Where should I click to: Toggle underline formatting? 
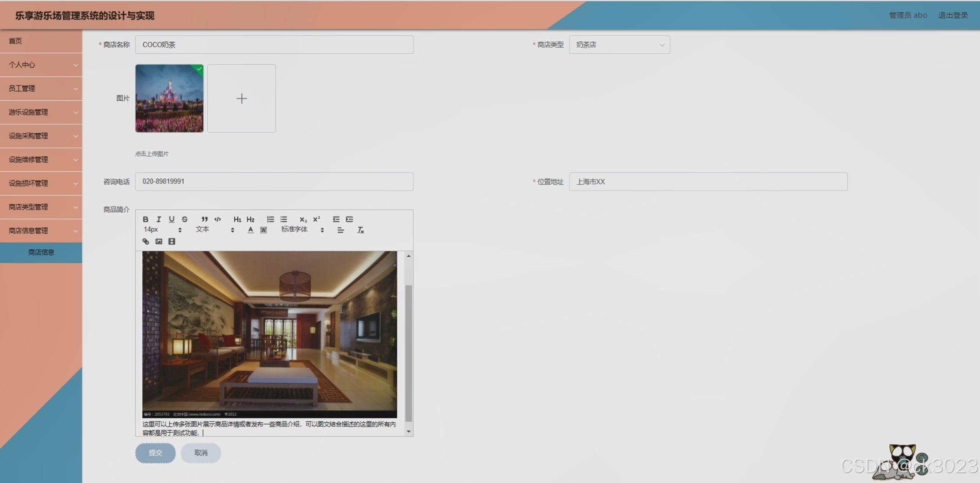(172, 219)
